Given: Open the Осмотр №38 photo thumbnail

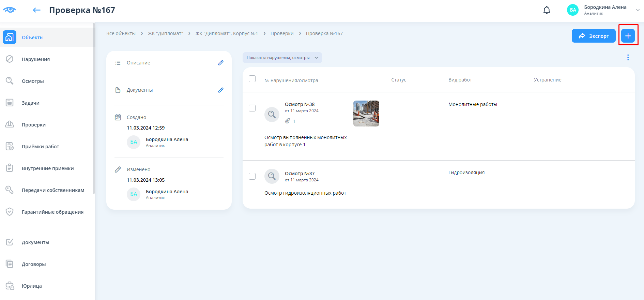Looking at the screenshot, I should [366, 114].
